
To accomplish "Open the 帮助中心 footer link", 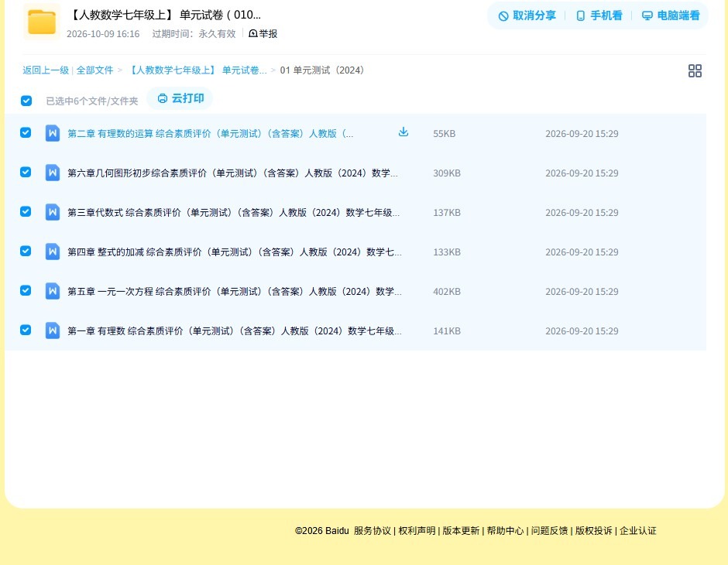I will pos(505,531).
